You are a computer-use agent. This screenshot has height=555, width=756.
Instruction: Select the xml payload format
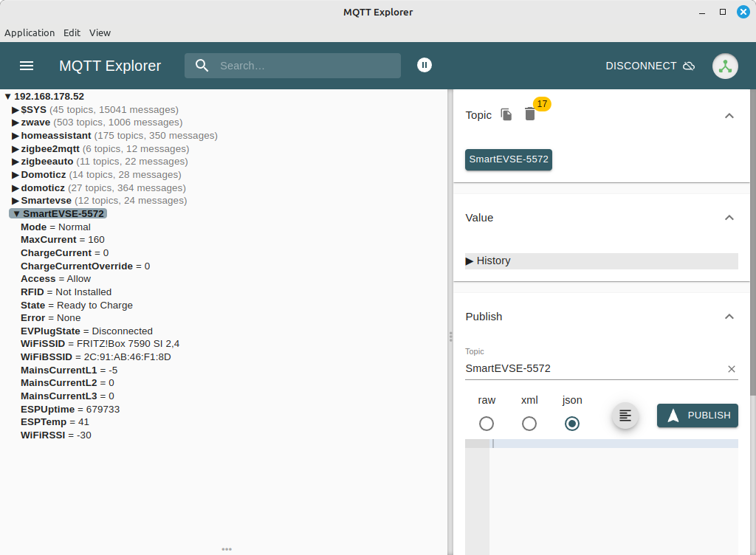tap(529, 424)
